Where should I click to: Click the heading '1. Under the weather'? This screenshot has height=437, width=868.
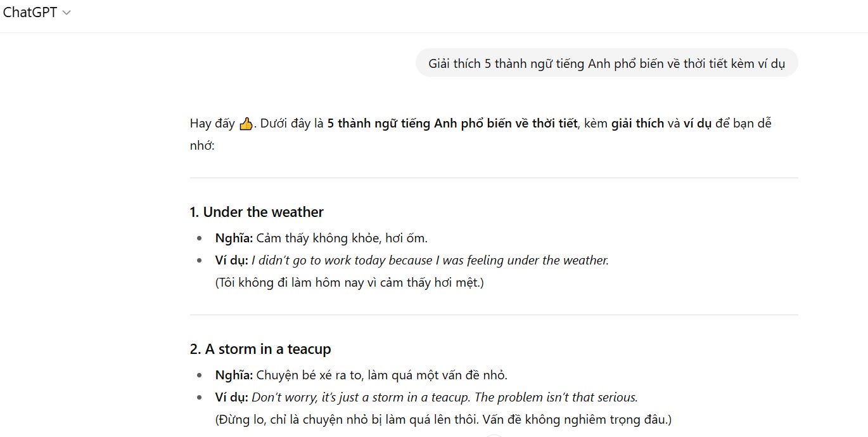click(x=256, y=212)
